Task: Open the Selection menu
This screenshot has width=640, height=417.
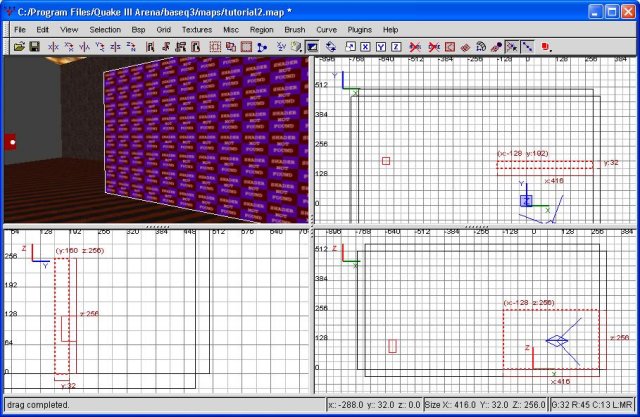Action: pyautogui.click(x=105, y=30)
